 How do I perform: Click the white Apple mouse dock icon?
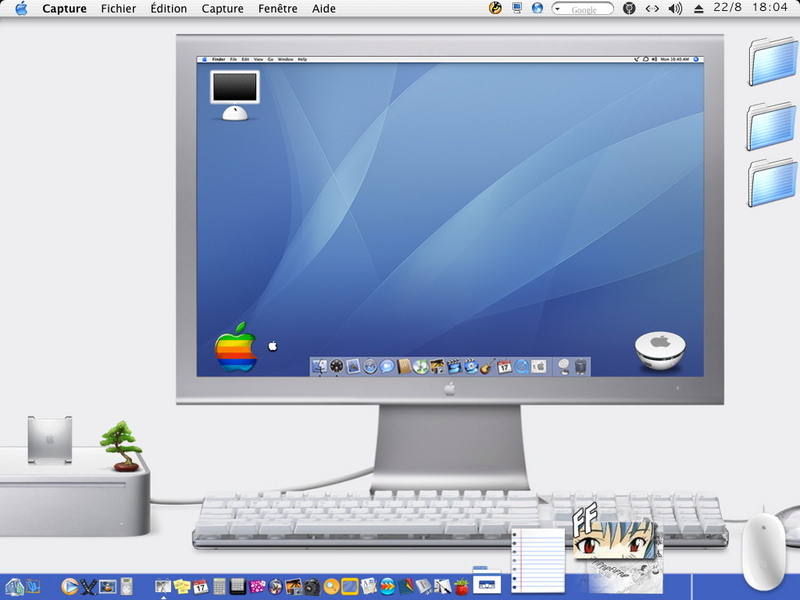(764, 550)
